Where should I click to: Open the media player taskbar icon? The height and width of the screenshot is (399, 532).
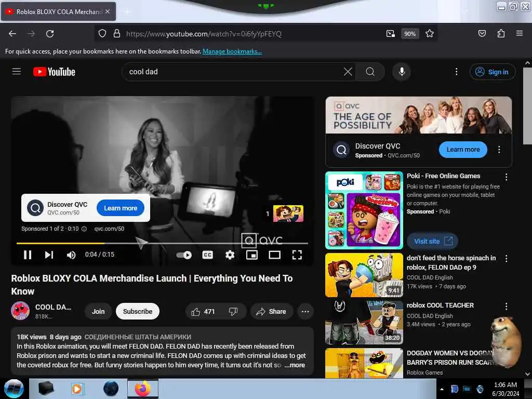[x=77, y=389]
